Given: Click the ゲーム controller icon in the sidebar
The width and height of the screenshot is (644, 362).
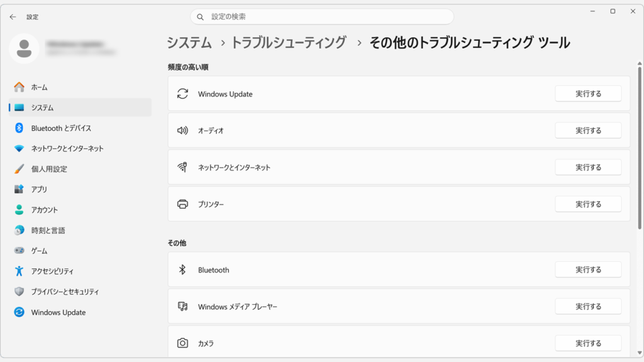Looking at the screenshot, I should (x=19, y=250).
